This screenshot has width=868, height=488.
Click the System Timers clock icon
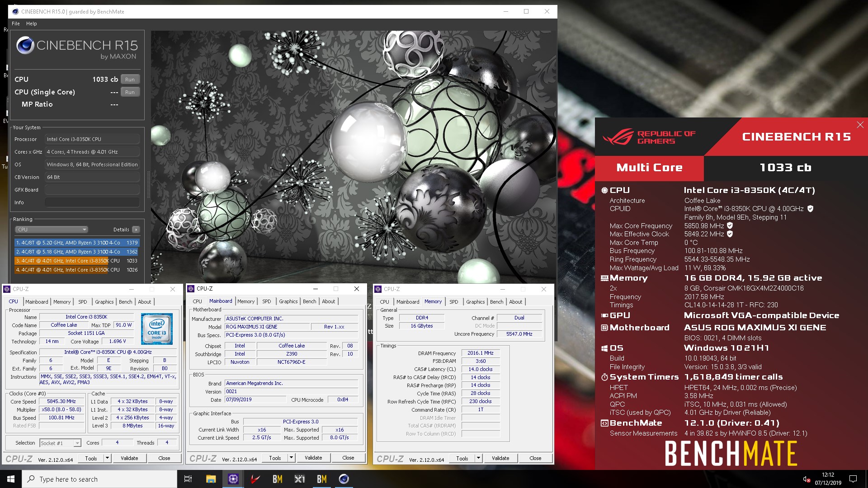(604, 377)
